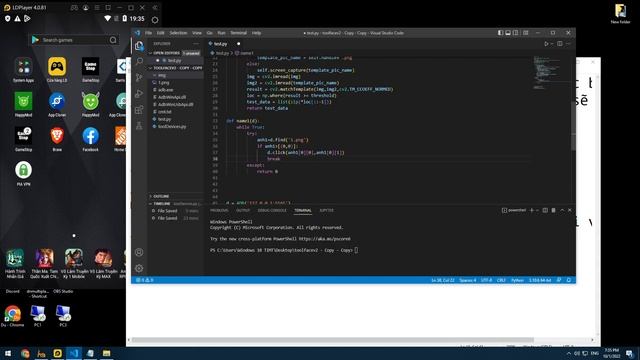Screen dimensions: 640x360
Task: Open new terminal launch profile dropdown
Action: pos(537,210)
